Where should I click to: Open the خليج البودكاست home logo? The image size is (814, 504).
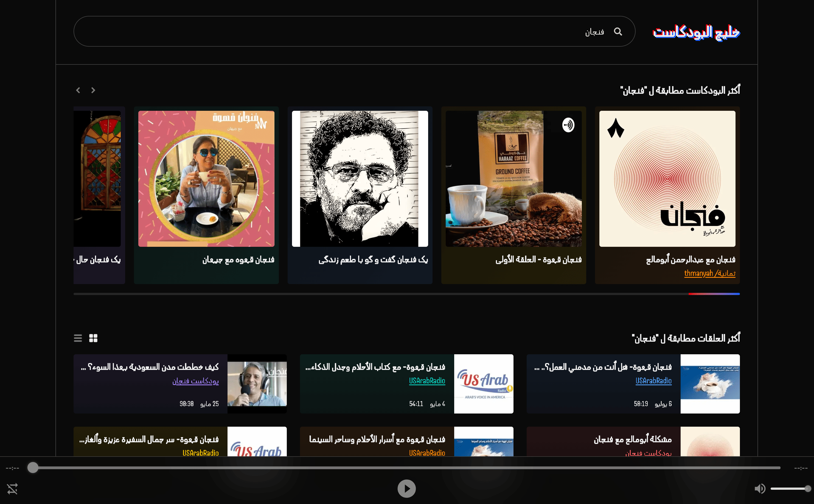pos(696,32)
